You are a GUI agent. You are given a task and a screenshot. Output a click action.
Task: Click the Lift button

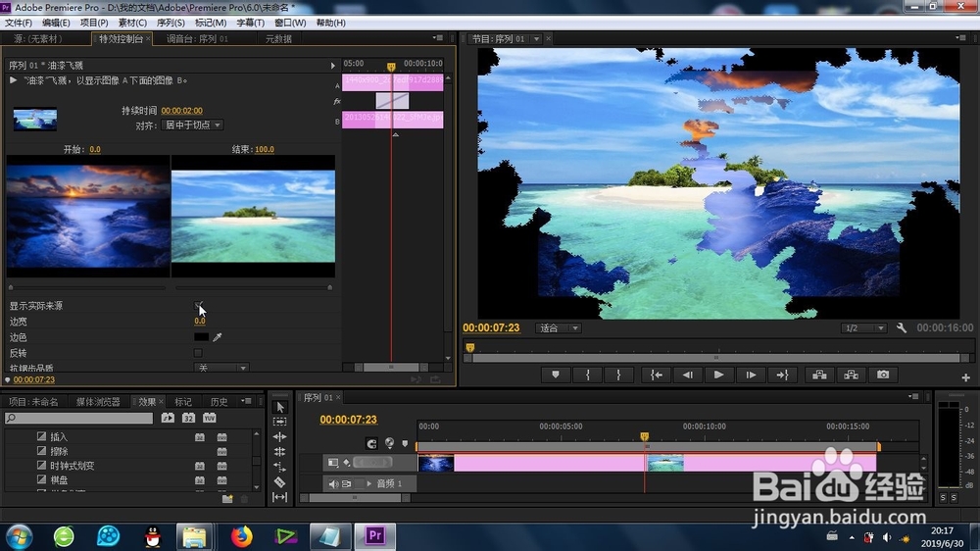(x=819, y=375)
